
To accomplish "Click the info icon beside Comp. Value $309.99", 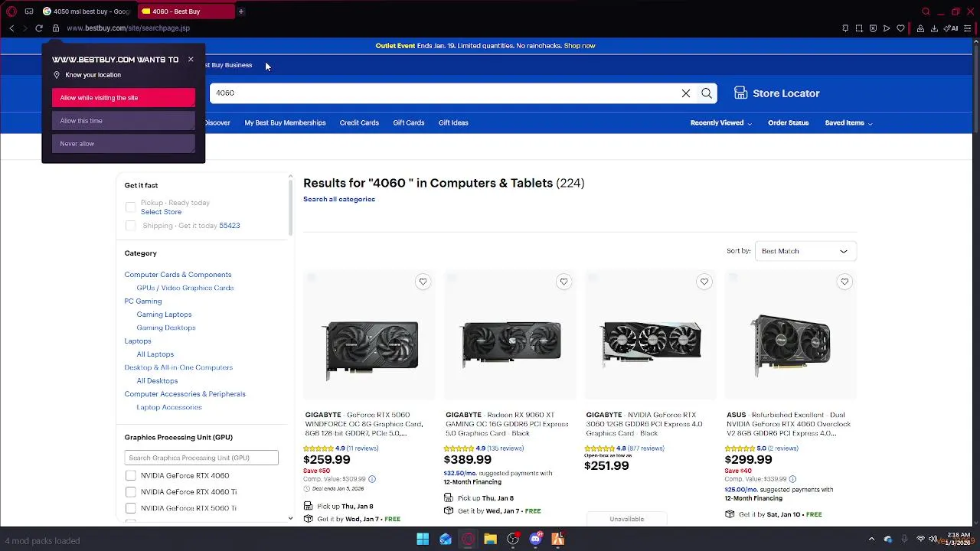I will [372, 479].
